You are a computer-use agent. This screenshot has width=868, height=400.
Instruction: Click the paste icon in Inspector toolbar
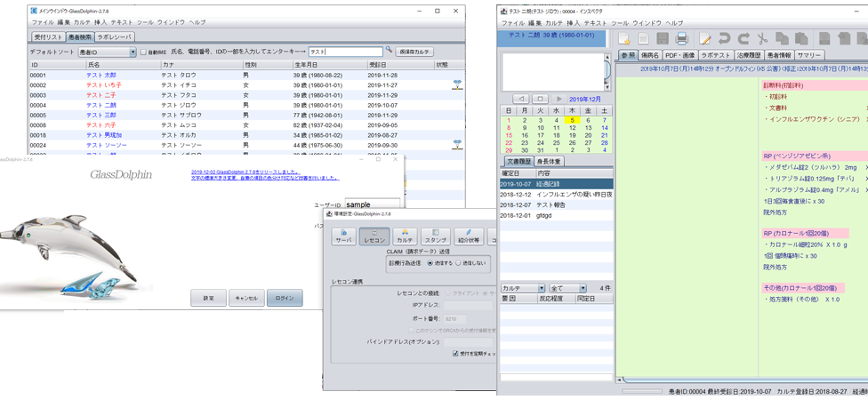[x=801, y=38]
